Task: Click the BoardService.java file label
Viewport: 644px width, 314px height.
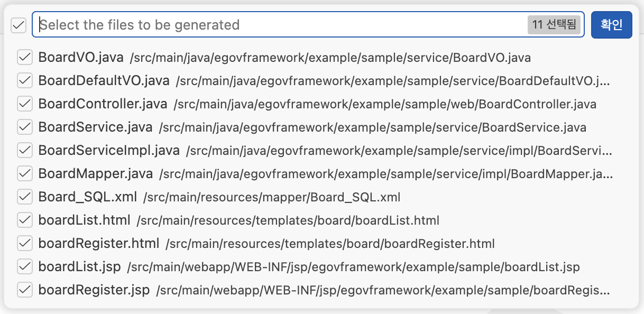Action: (x=95, y=127)
